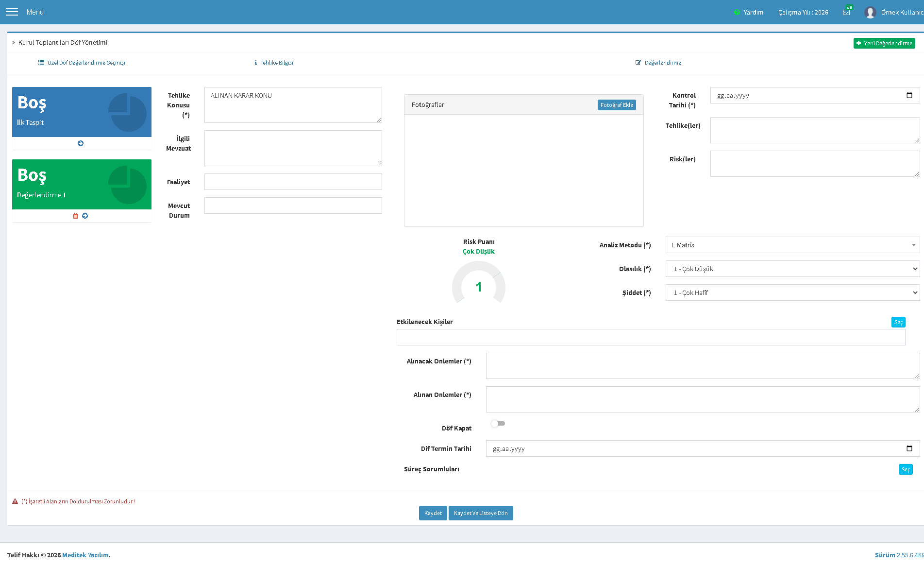Click the Fotoğraf Ekle button
The image size is (924, 567).
(x=617, y=105)
